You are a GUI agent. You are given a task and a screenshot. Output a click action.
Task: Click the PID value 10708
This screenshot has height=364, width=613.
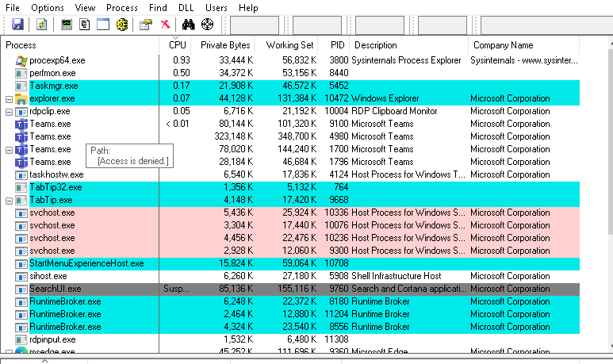click(336, 263)
